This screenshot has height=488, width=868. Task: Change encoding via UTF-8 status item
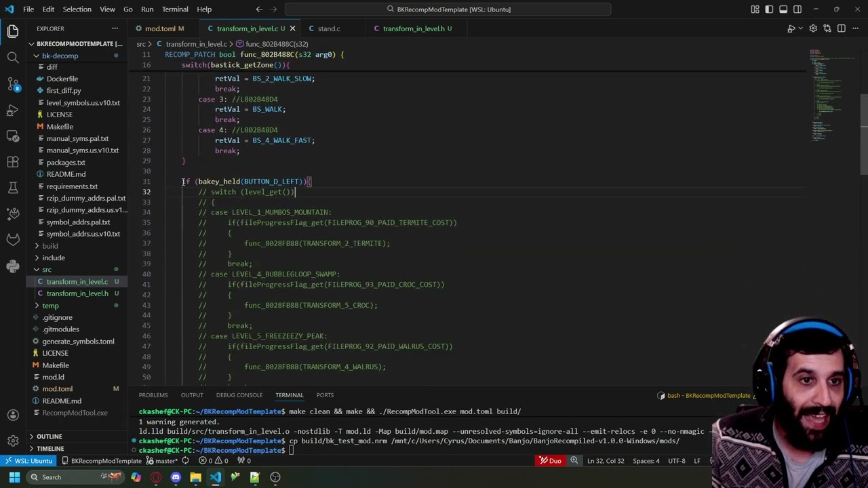coord(677,461)
